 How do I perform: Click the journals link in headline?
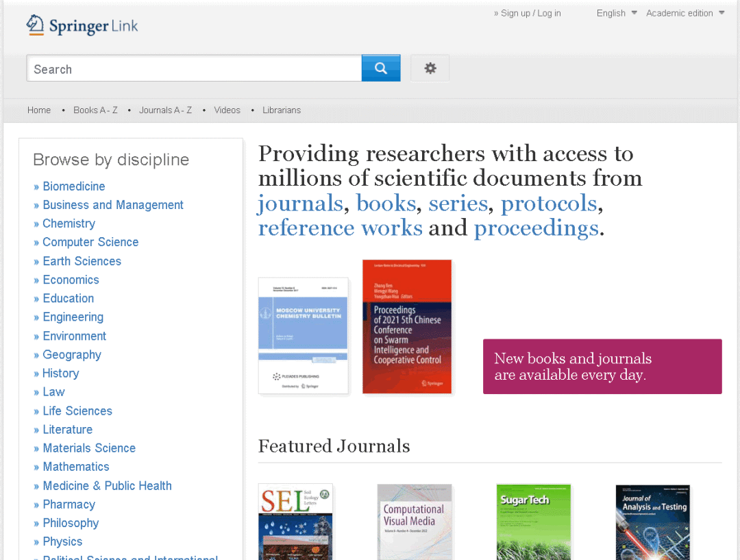[301, 204]
